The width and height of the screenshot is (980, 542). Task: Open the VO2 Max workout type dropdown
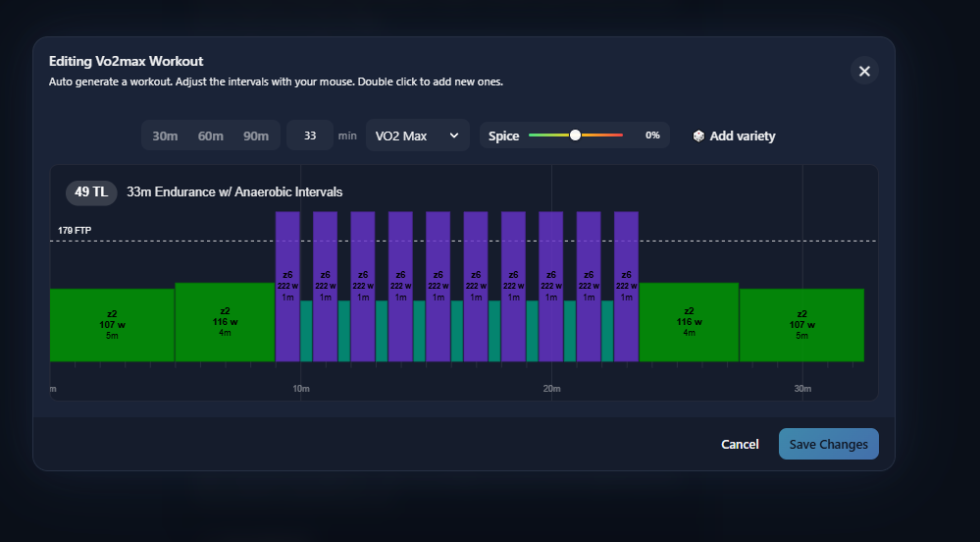tap(418, 135)
